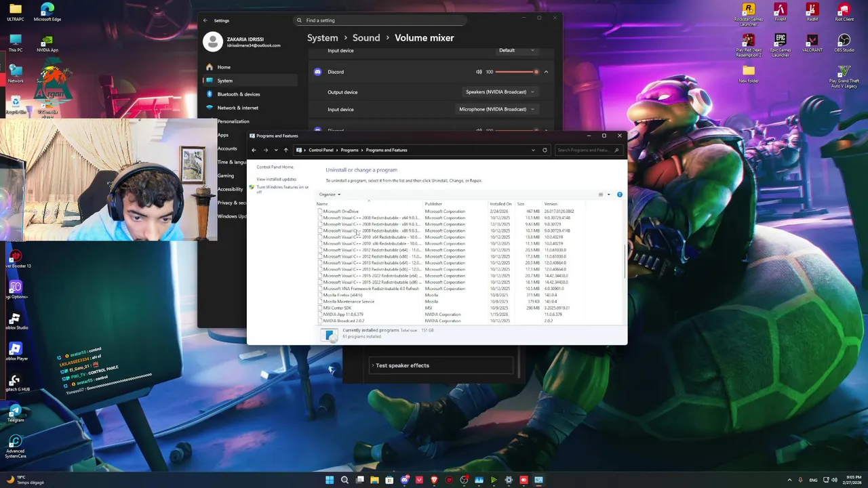
Task: Click the 'Find a setting' search box
Action: 380,20
